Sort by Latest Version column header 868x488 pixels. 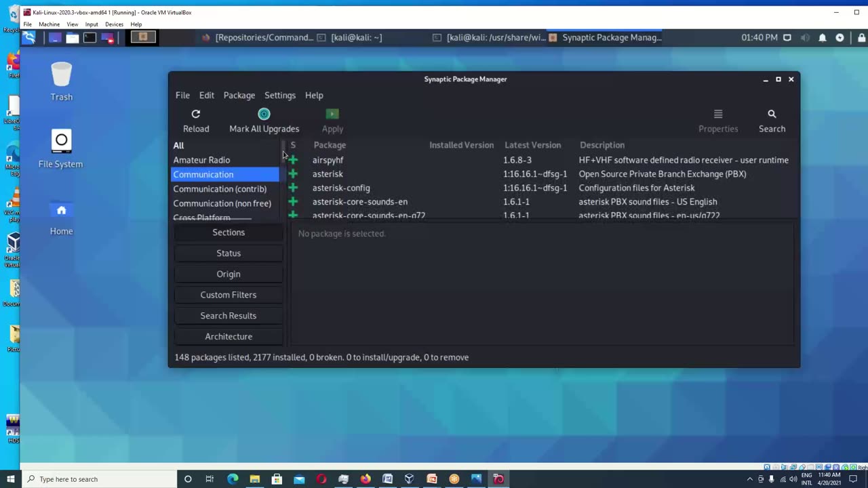click(x=532, y=145)
